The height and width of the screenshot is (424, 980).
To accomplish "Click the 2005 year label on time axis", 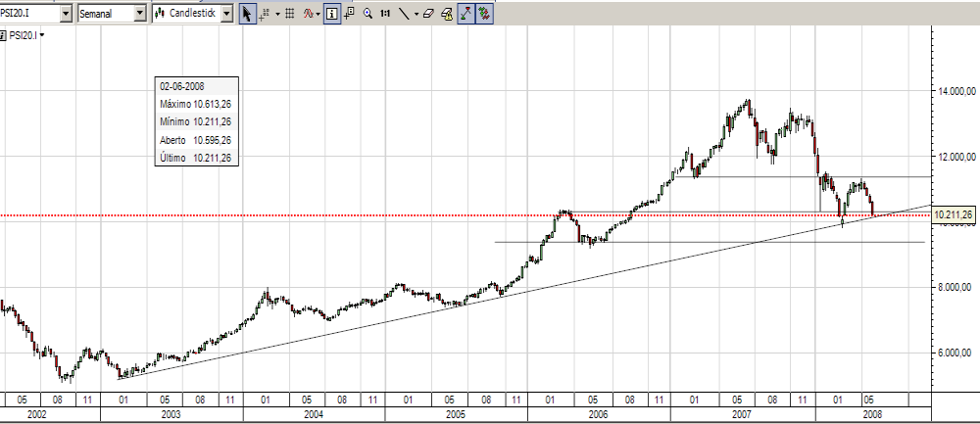I will [456, 414].
